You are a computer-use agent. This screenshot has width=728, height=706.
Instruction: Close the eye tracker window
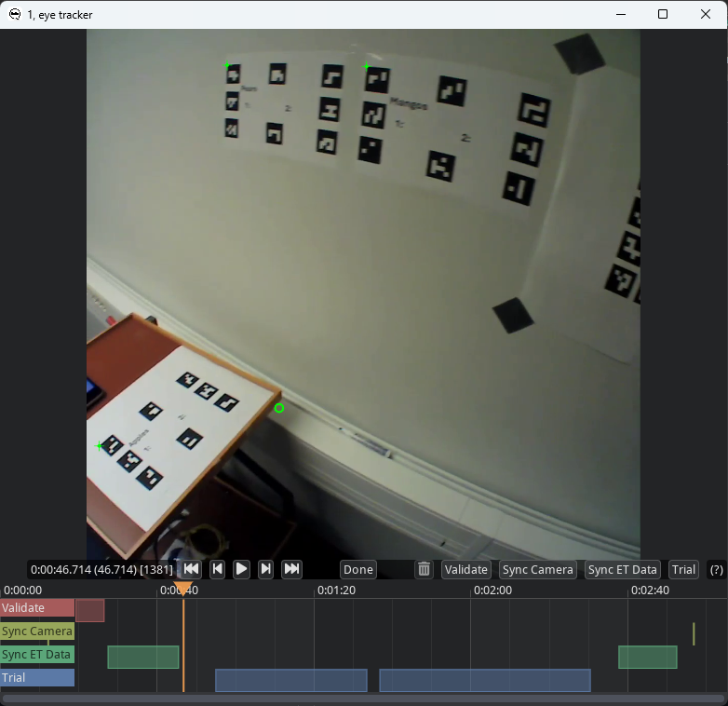[x=706, y=14]
